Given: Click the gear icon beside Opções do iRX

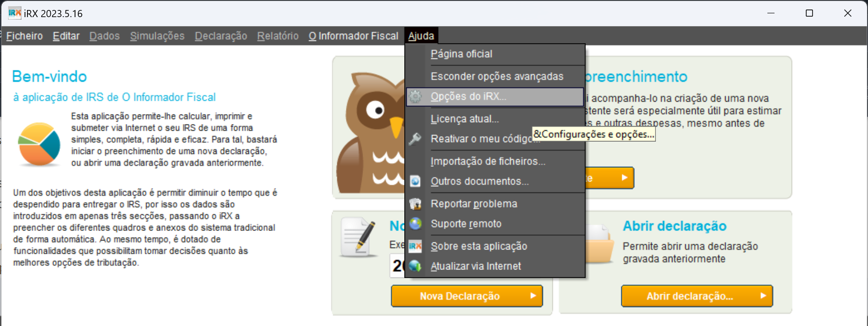Looking at the screenshot, I should tap(415, 96).
